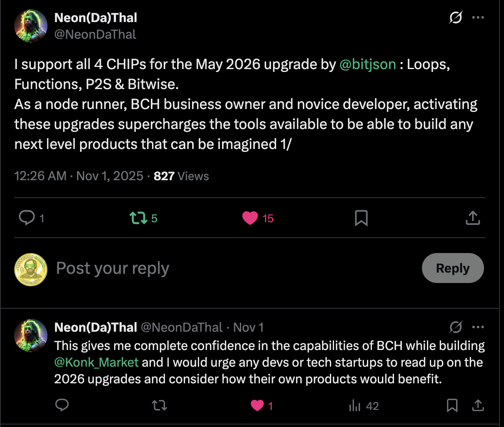Viewport: 504px width, 427px height.
Task: Repost the thread reply
Action: click(160, 405)
